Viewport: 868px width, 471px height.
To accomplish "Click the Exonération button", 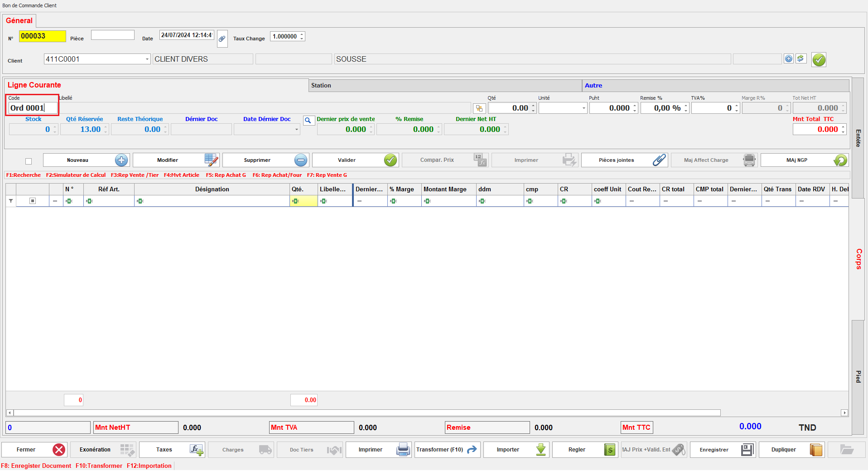I will pyautogui.click(x=103, y=450).
